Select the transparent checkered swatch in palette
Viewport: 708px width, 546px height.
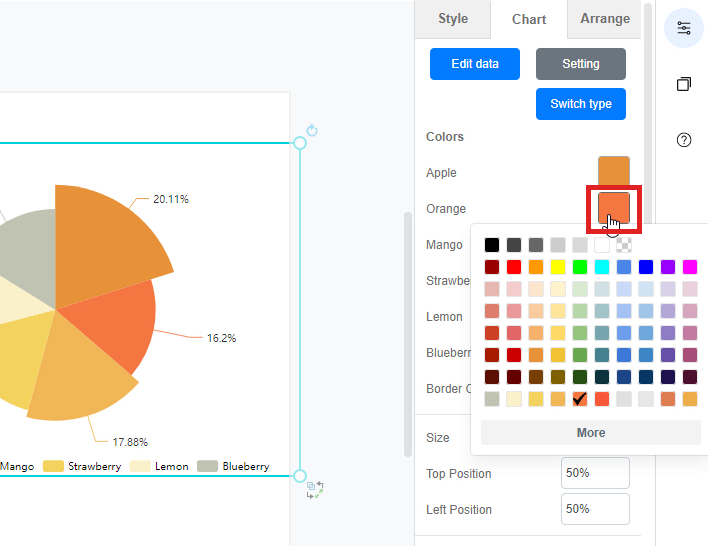point(624,245)
